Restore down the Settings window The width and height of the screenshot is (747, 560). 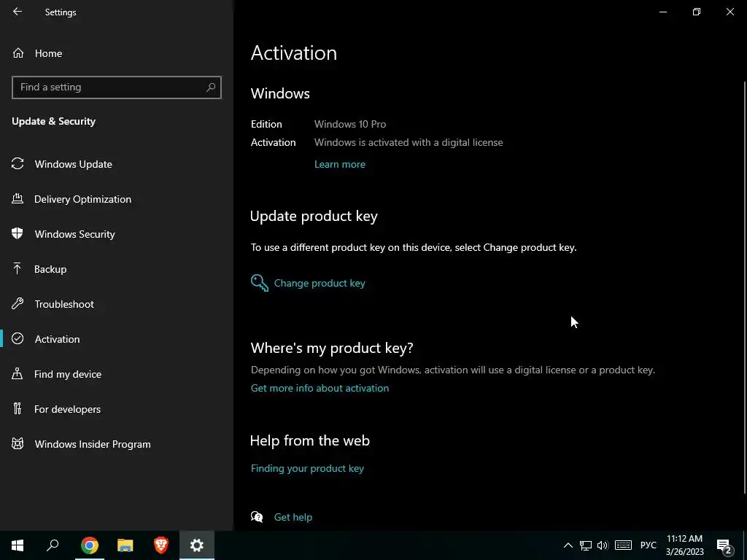click(x=697, y=12)
